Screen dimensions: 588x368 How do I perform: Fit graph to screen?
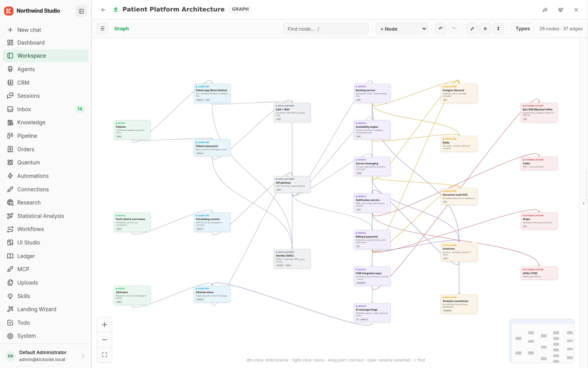(x=104, y=355)
